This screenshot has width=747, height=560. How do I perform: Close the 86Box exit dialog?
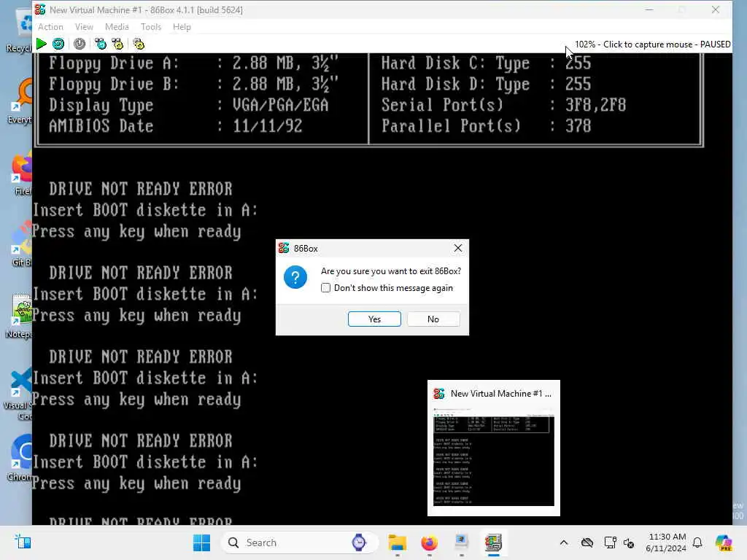458,248
